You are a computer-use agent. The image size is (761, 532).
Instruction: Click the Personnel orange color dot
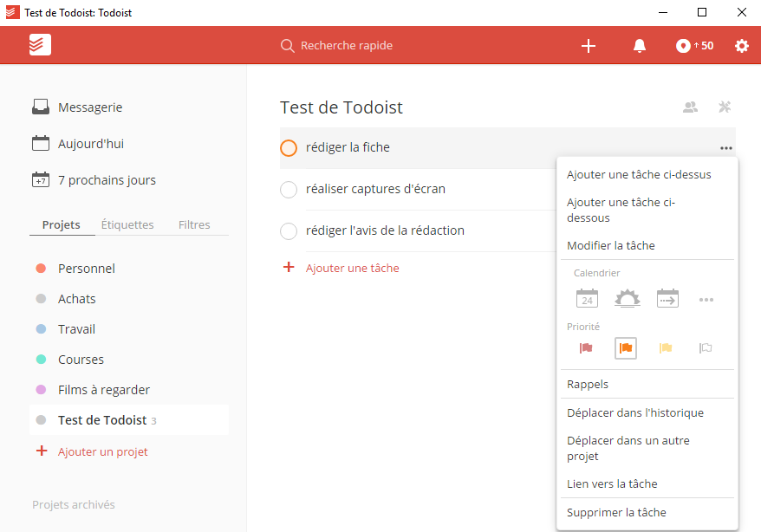(x=41, y=269)
